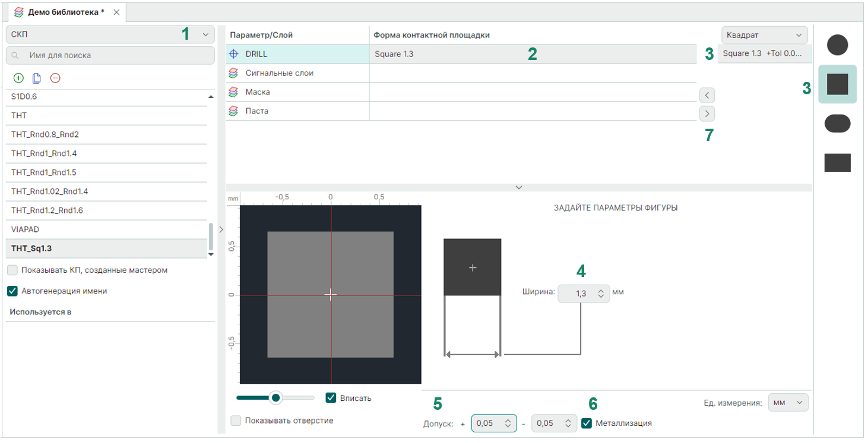Select the circle pad shape

click(x=837, y=45)
